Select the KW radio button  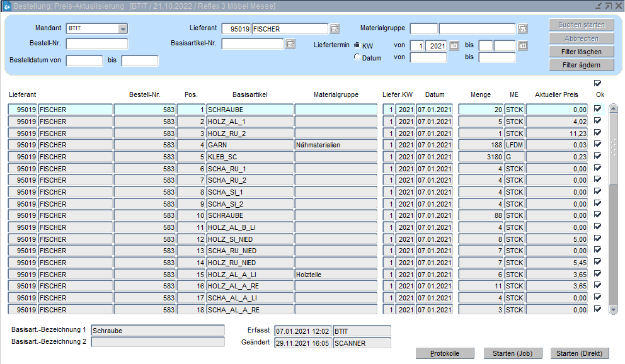357,45
